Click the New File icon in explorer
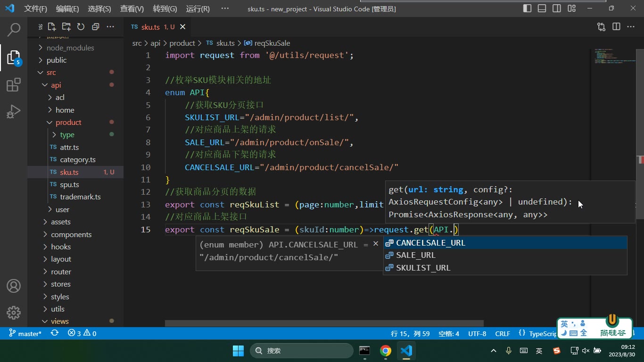 pyautogui.click(x=52, y=27)
